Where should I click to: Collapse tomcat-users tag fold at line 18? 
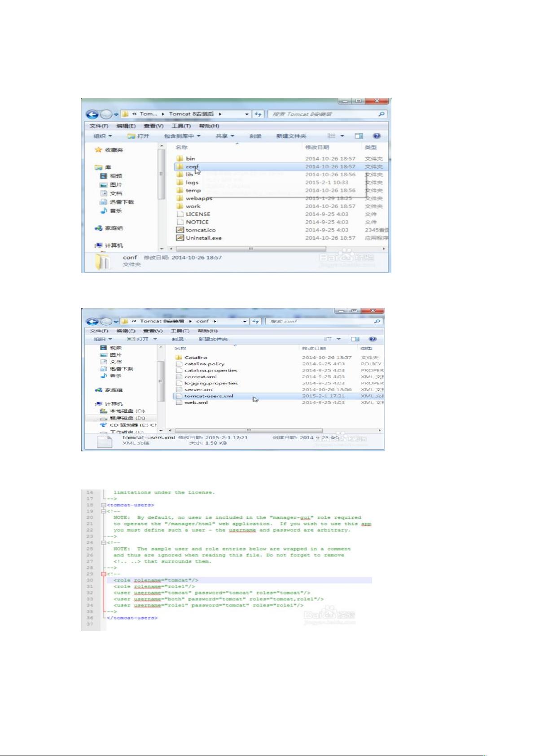(x=104, y=505)
